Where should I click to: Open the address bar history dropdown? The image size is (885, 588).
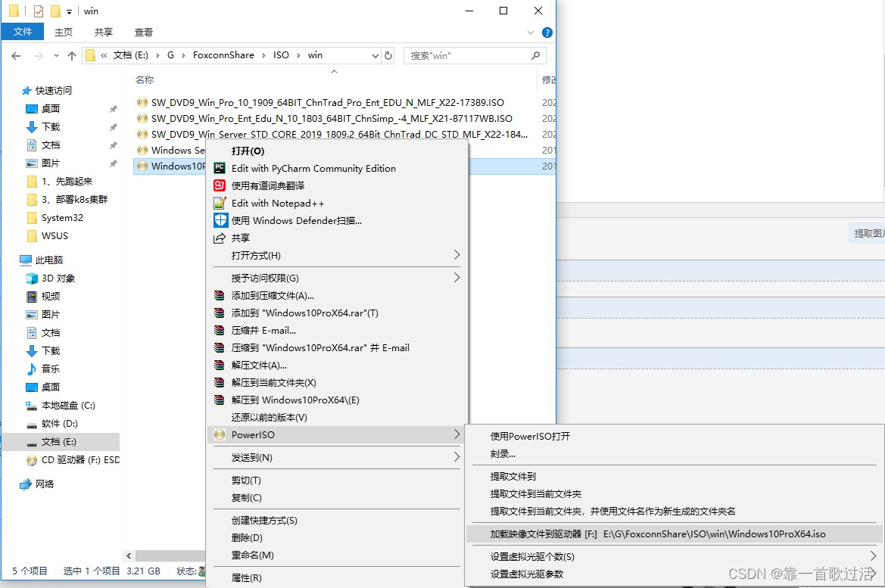coord(376,55)
